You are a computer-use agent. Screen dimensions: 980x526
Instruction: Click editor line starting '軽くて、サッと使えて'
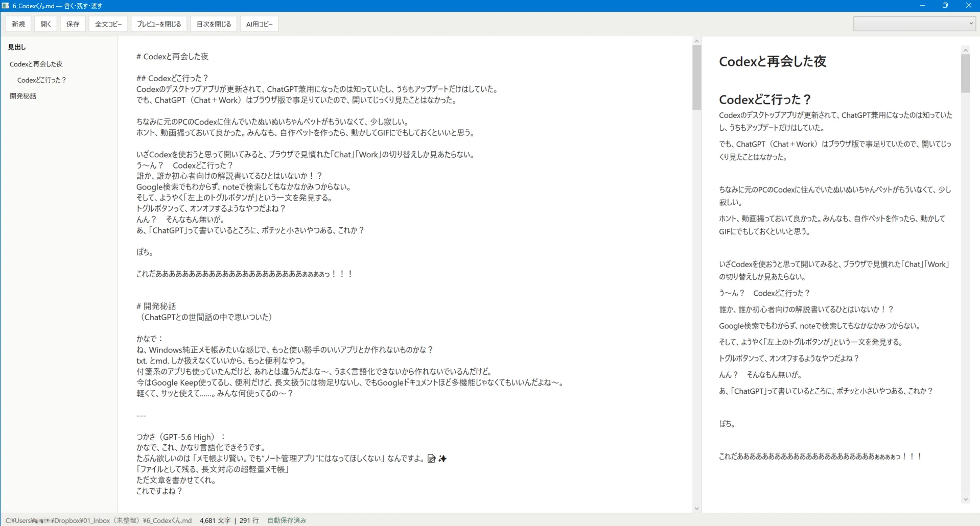coord(215,393)
